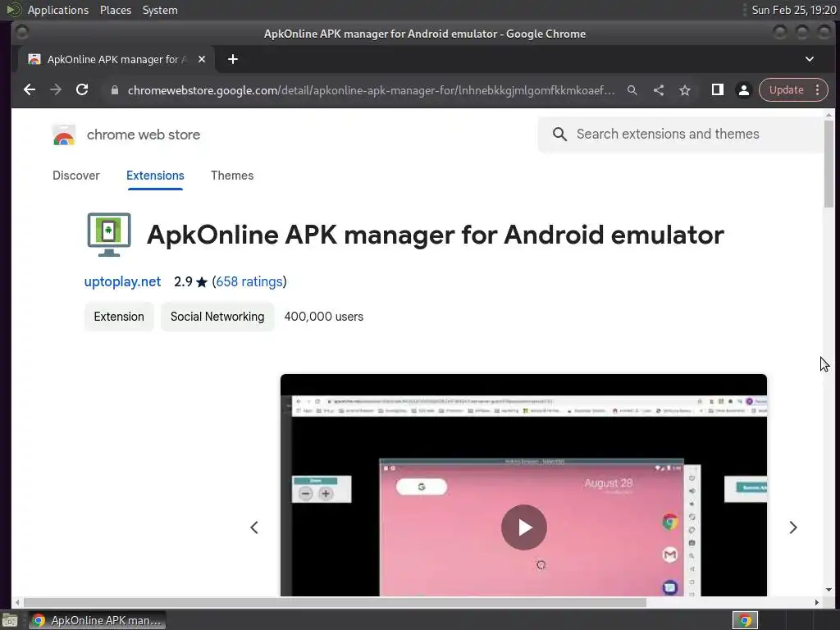The image size is (840, 630).
Task: Open the System menu
Action: click(x=160, y=10)
